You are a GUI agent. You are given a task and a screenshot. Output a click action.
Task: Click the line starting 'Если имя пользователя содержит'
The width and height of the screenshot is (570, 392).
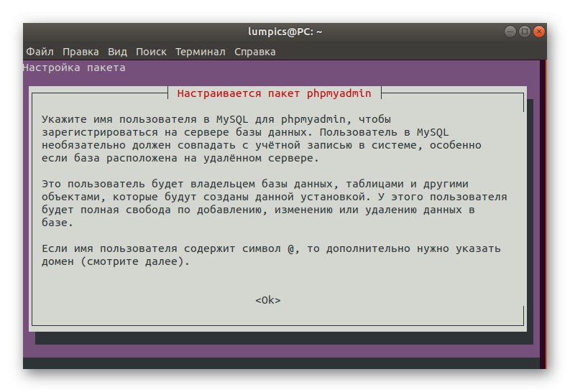[271, 248]
